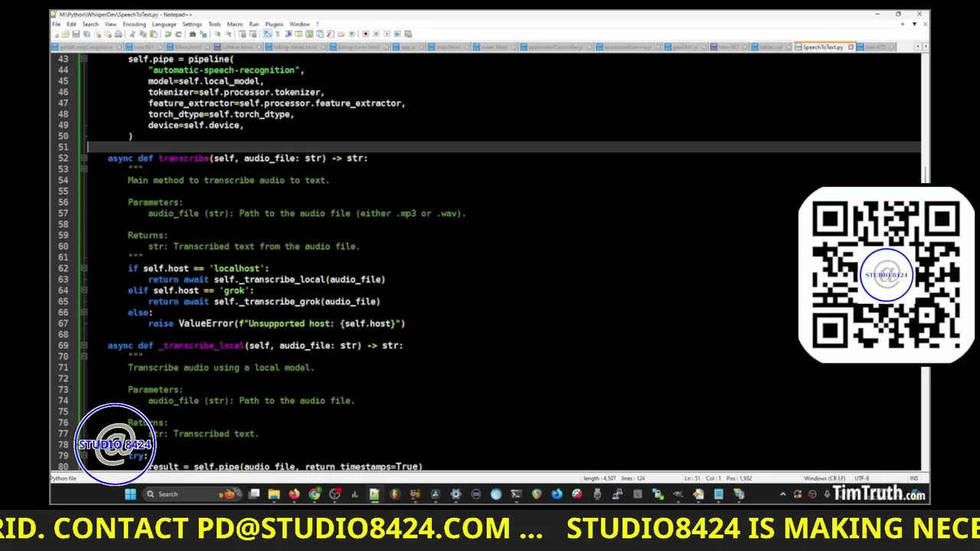Click the New file toolbar icon
Image resolution: width=980 pixels, height=551 pixels.
point(56,34)
